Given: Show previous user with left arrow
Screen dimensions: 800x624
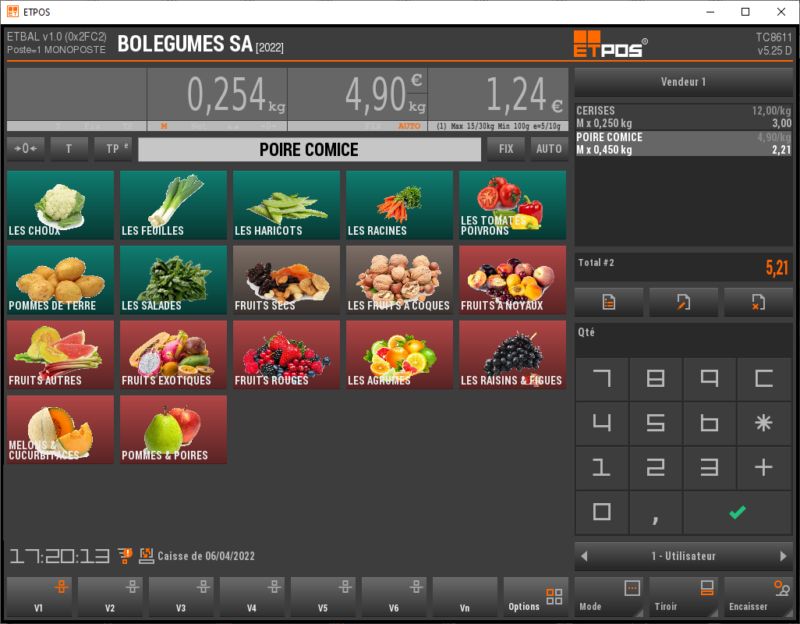Looking at the screenshot, I should [x=584, y=556].
